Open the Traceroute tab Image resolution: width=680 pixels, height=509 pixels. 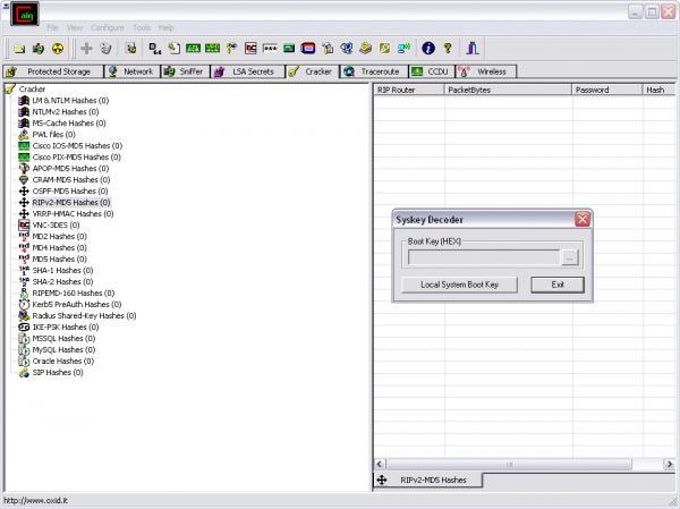coord(374,72)
